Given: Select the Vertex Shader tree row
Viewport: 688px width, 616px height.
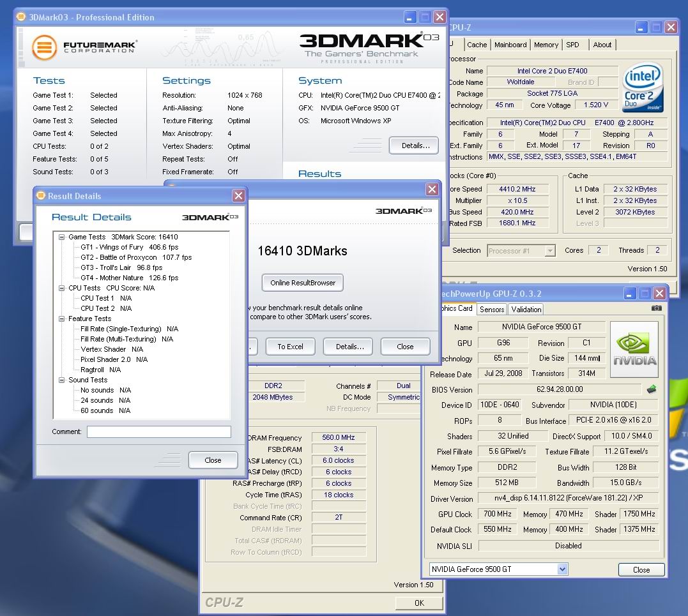Looking at the screenshot, I should pyautogui.click(x=112, y=349).
